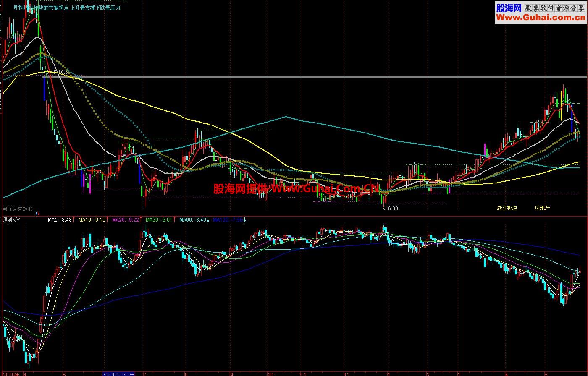Screen dimensions: 588x376
Task: Click the MA120 value label
Action: click(228, 219)
